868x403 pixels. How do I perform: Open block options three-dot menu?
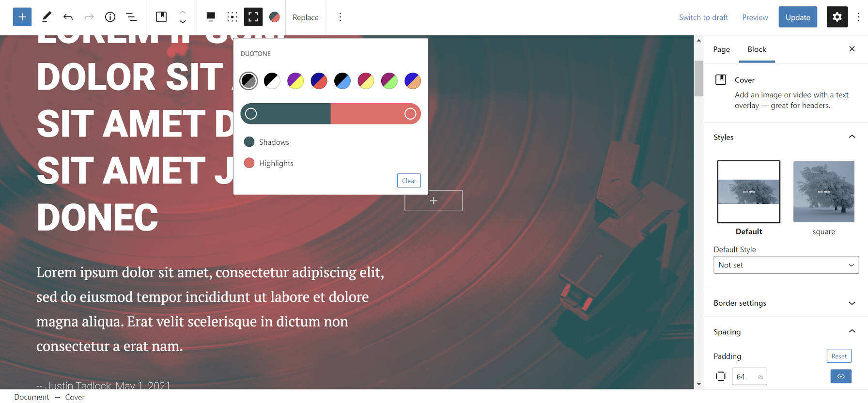point(340,17)
